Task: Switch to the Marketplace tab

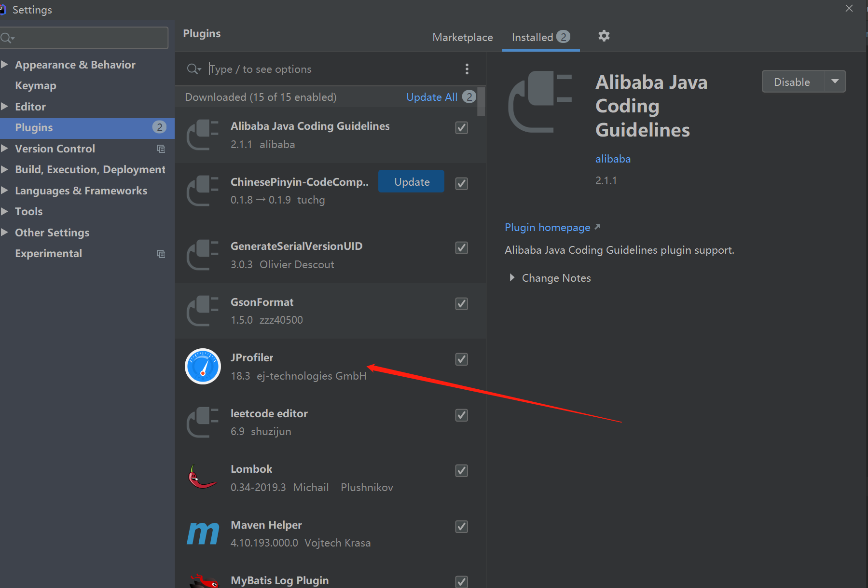Action: (463, 37)
